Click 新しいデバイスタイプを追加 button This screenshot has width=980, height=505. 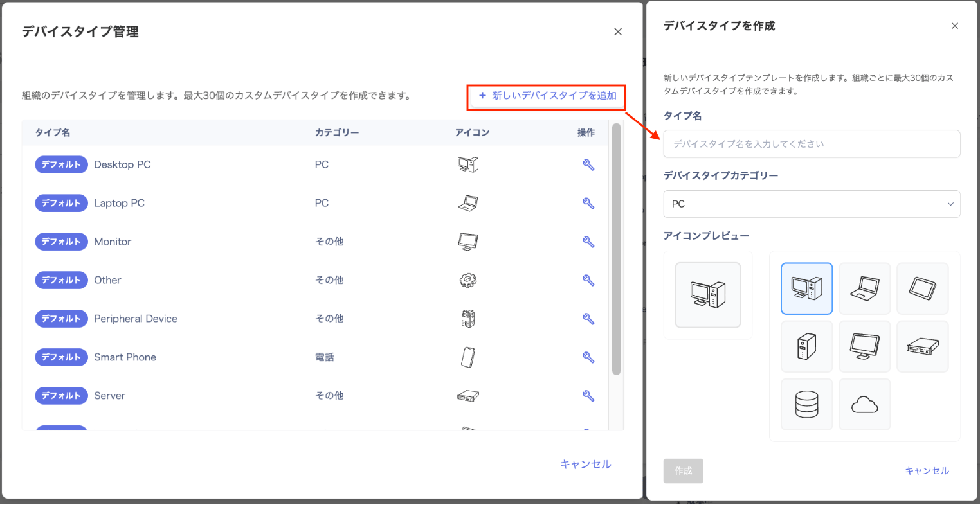pos(548,96)
